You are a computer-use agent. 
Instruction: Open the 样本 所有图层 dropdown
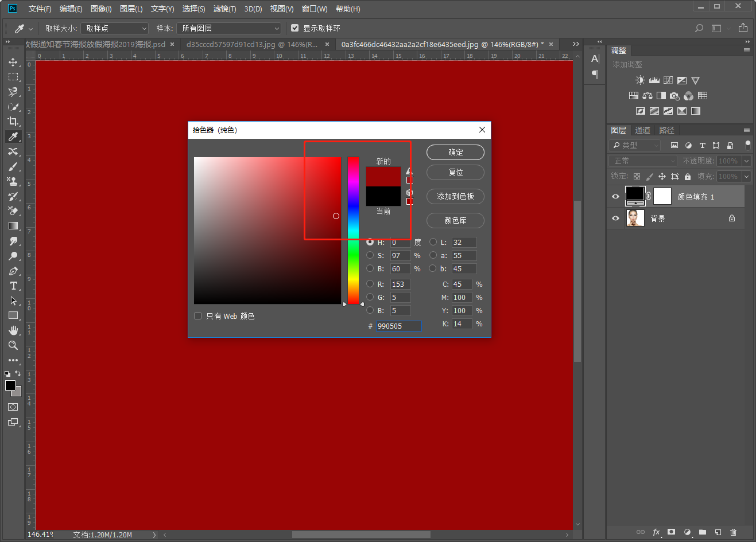point(229,28)
